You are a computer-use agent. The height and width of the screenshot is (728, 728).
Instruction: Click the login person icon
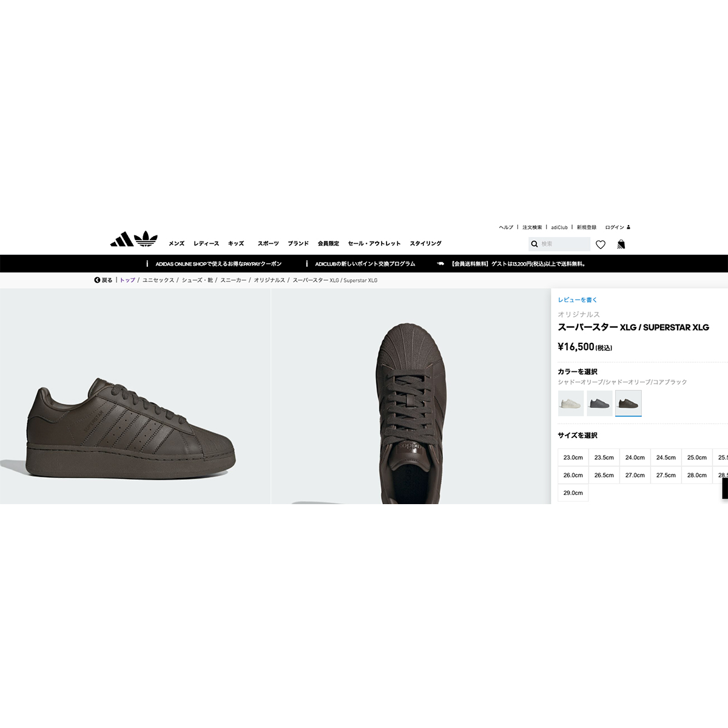tap(629, 227)
